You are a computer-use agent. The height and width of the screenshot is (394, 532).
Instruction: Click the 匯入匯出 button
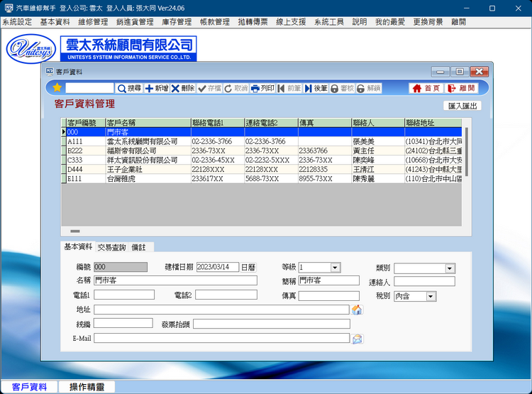pos(462,106)
